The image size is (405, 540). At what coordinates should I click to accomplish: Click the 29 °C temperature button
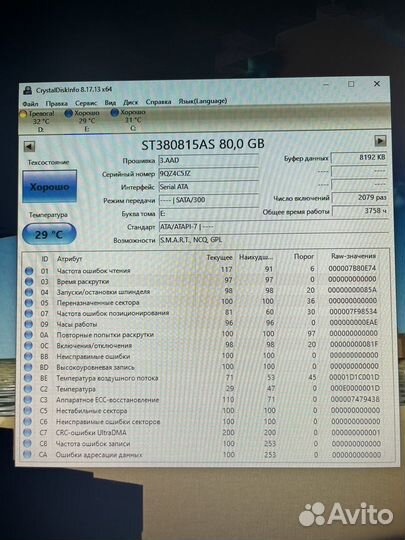(x=49, y=235)
